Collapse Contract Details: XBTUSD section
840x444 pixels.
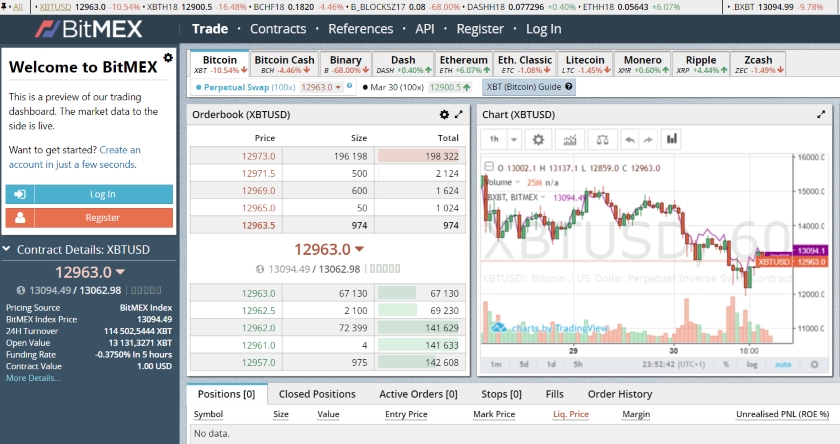6,249
